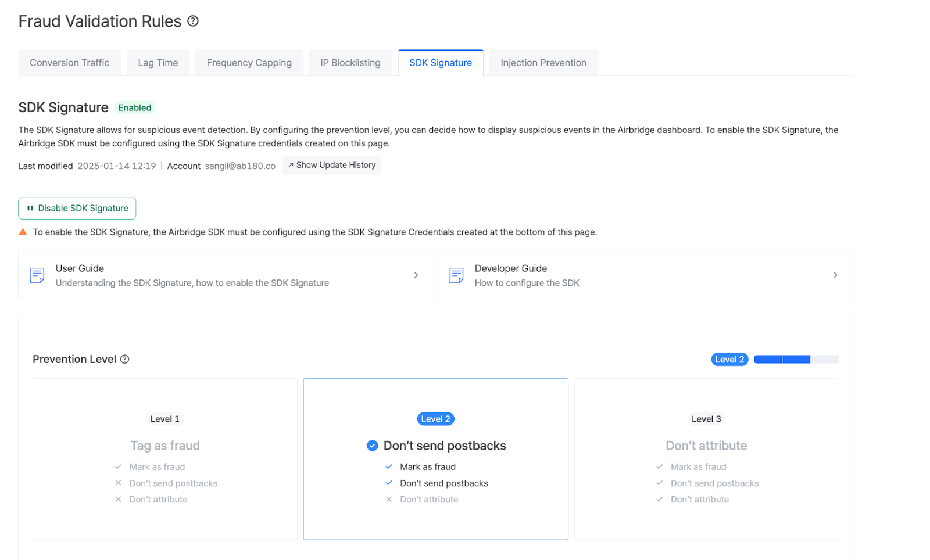Click the arrow icon in Show Update History
The height and width of the screenshot is (560, 930).
289,165
